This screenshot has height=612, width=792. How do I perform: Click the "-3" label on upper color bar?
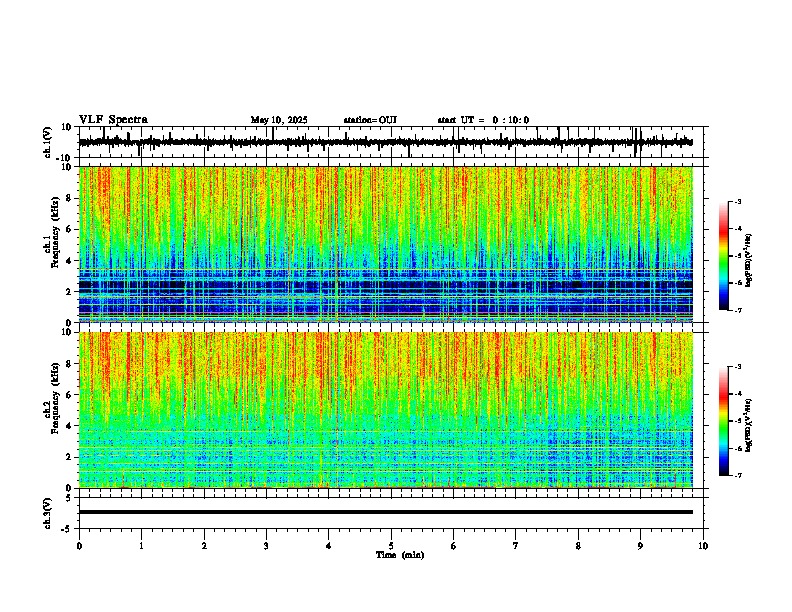coord(738,201)
